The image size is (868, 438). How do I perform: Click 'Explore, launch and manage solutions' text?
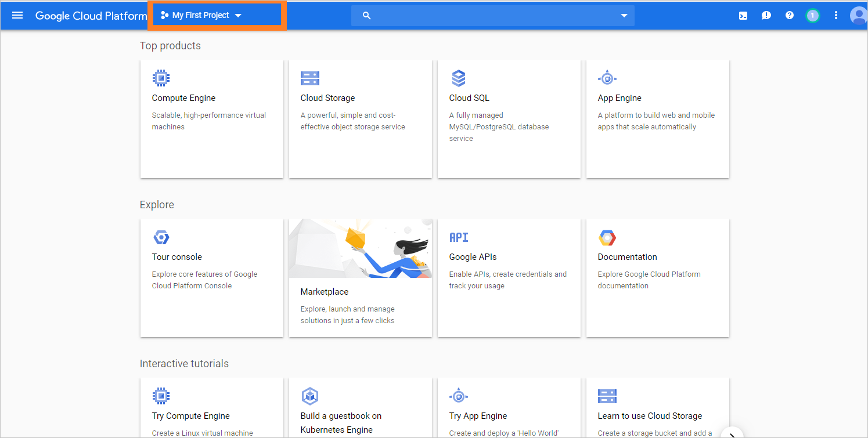pos(347,315)
